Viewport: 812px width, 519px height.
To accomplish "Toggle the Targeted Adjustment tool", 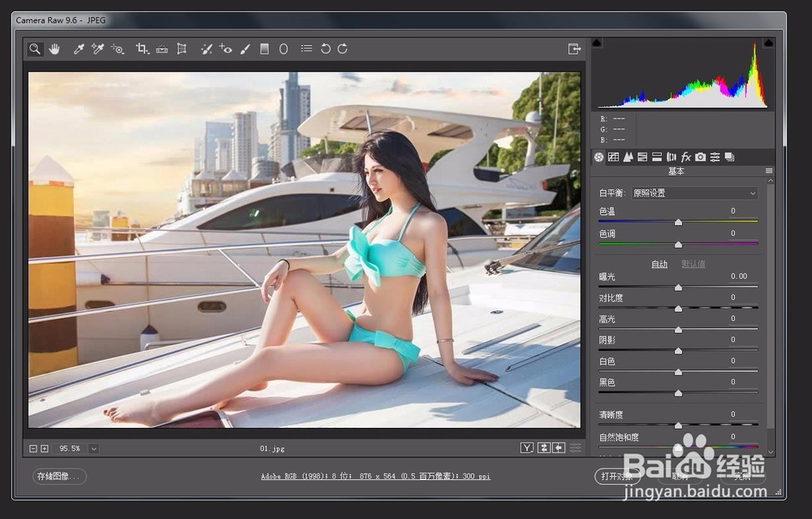I will point(118,49).
